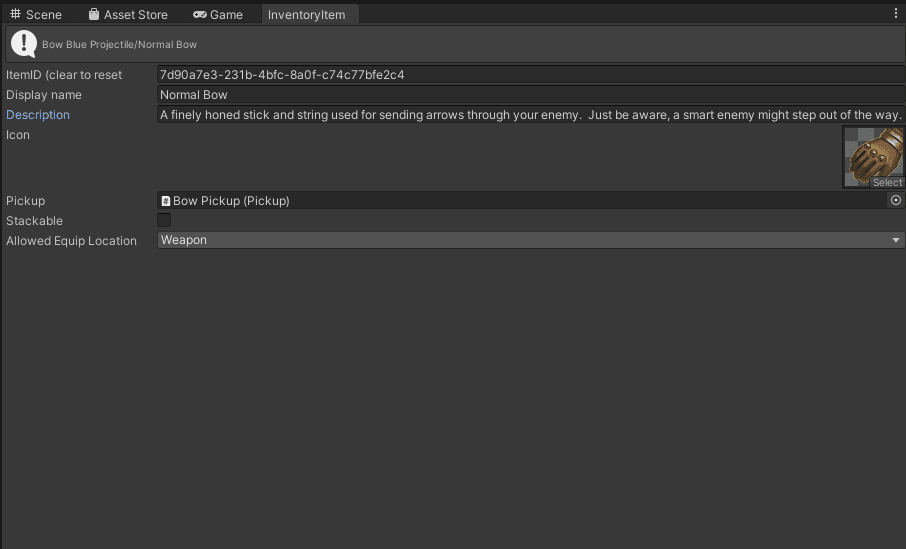Open the Allowed Equip Location dropdown
Viewport: 906px width, 549px height.
[x=530, y=240]
